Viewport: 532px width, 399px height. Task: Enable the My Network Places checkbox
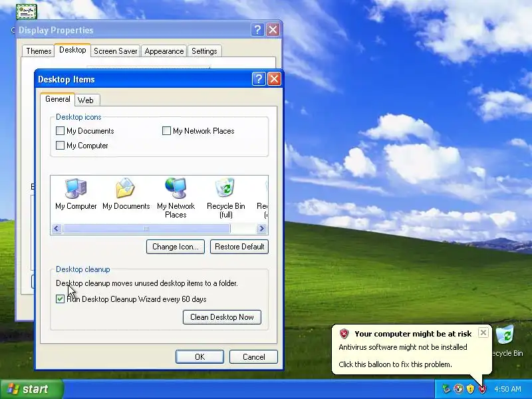pos(166,130)
